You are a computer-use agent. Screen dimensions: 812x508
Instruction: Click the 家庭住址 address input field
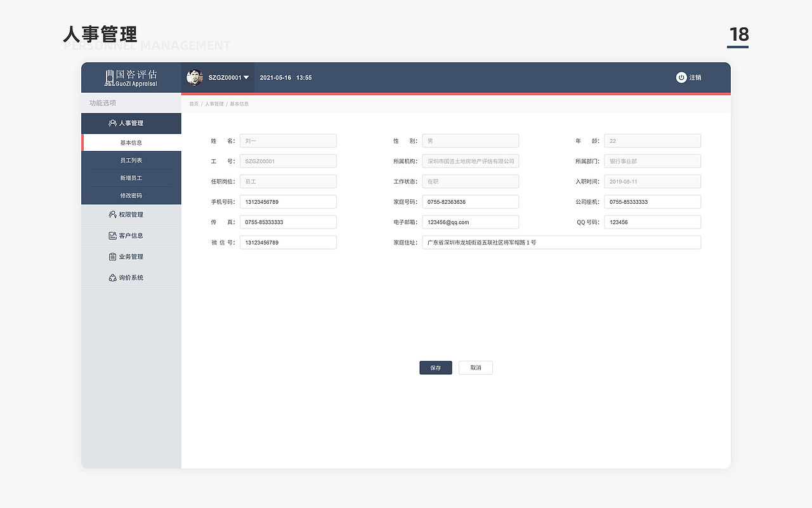(x=562, y=243)
